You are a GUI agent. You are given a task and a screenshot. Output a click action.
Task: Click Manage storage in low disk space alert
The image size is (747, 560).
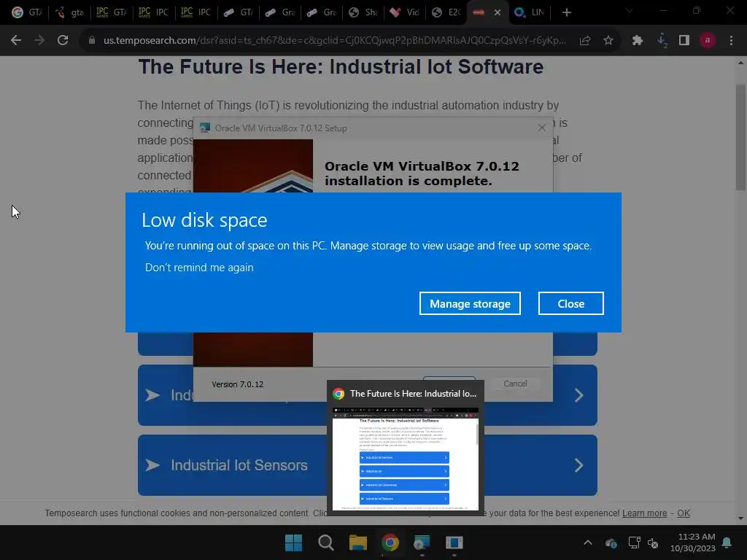click(x=470, y=303)
